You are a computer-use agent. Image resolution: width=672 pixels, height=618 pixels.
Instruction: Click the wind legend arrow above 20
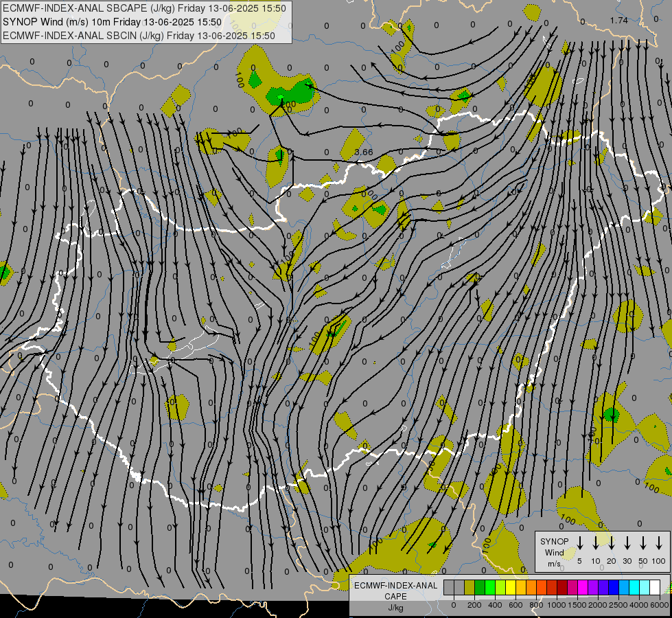tap(612, 543)
